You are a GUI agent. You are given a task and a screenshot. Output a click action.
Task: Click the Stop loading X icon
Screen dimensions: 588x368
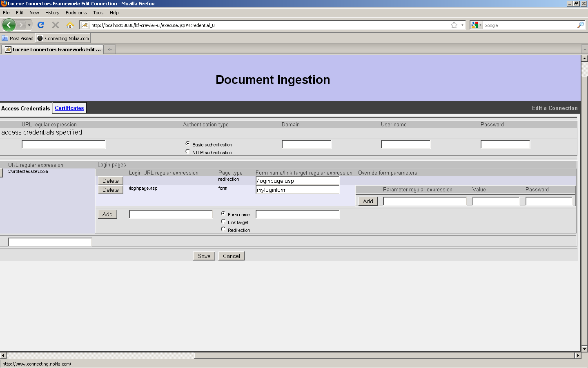click(56, 25)
